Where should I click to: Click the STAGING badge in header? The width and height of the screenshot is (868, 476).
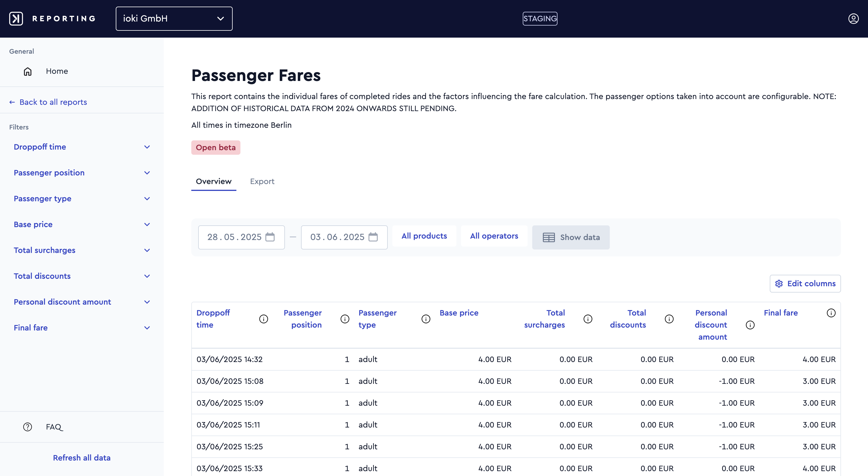[540, 19]
